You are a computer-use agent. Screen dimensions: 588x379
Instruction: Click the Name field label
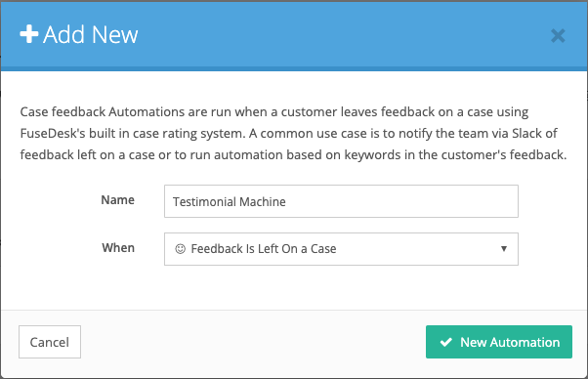(118, 200)
